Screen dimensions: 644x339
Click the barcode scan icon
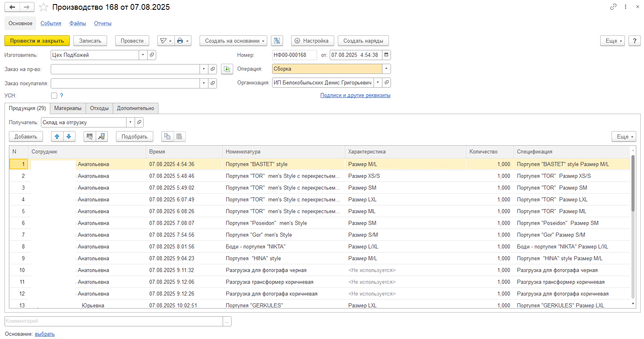tap(90, 137)
